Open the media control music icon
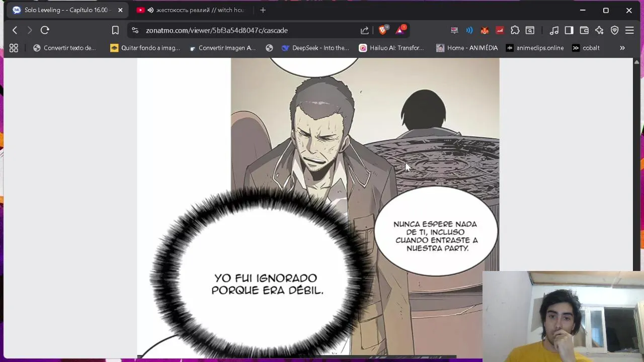This screenshot has width=644, height=362. click(x=554, y=30)
